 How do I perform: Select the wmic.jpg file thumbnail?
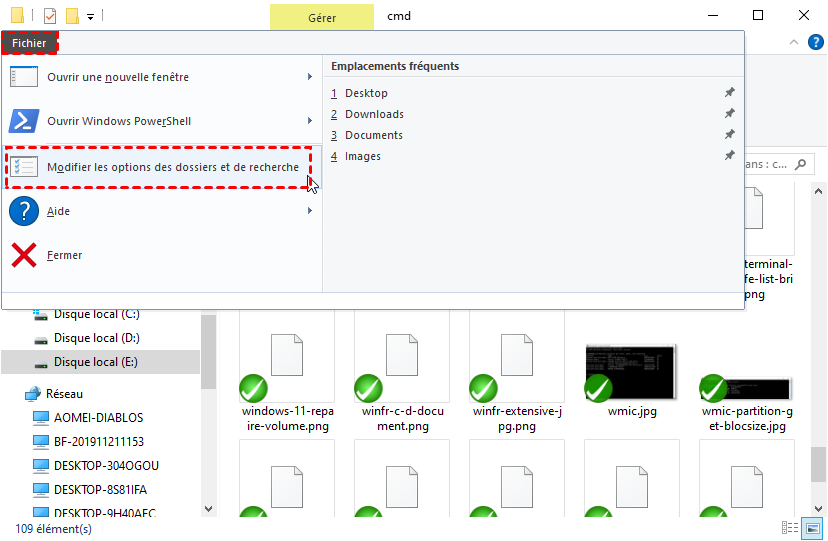pyautogui.click(x=631, y=372)
